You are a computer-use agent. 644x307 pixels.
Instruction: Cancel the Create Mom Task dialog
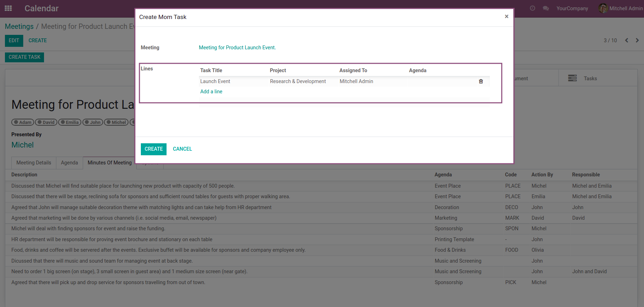point(182,149)
